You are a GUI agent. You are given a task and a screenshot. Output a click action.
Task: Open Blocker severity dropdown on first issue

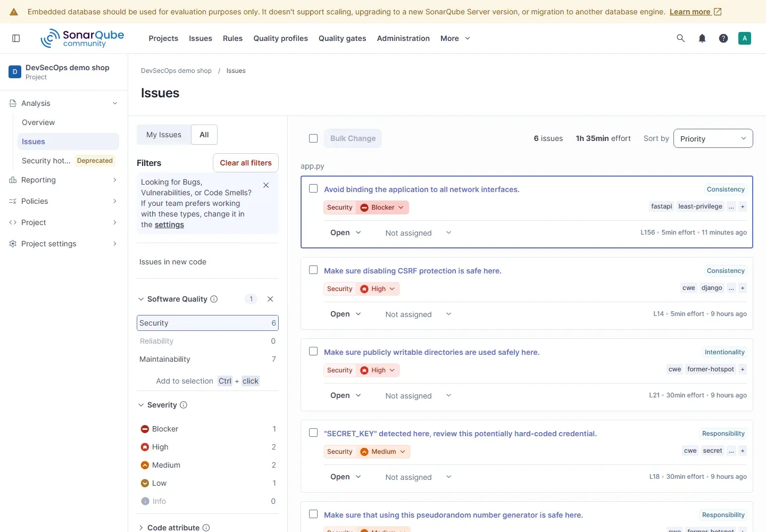point(382,207)
